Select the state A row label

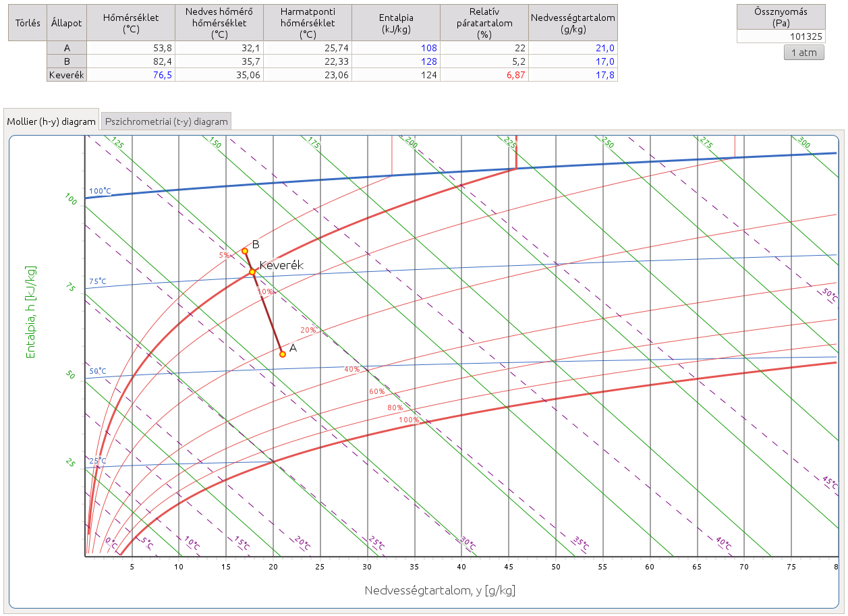[x=67, y=48]
